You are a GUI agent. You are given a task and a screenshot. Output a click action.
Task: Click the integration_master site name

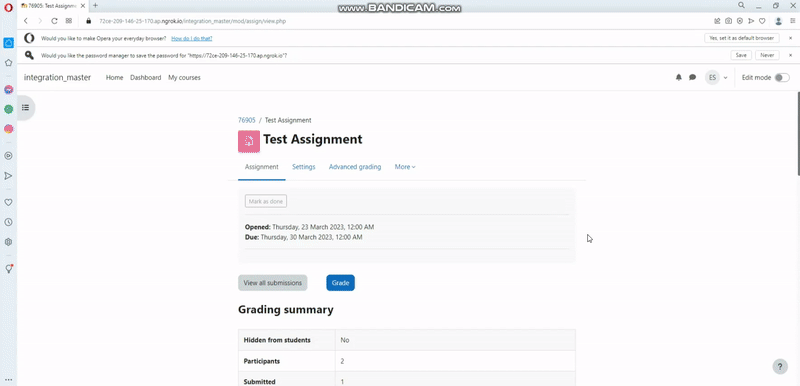pyautogui.click(x=57, y=78)
